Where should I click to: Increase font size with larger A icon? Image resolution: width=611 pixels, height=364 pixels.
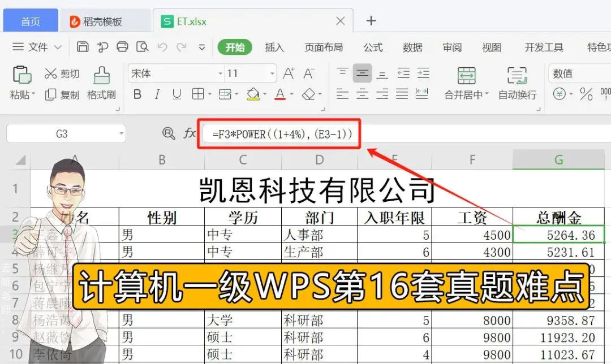(x=289, y=73)
